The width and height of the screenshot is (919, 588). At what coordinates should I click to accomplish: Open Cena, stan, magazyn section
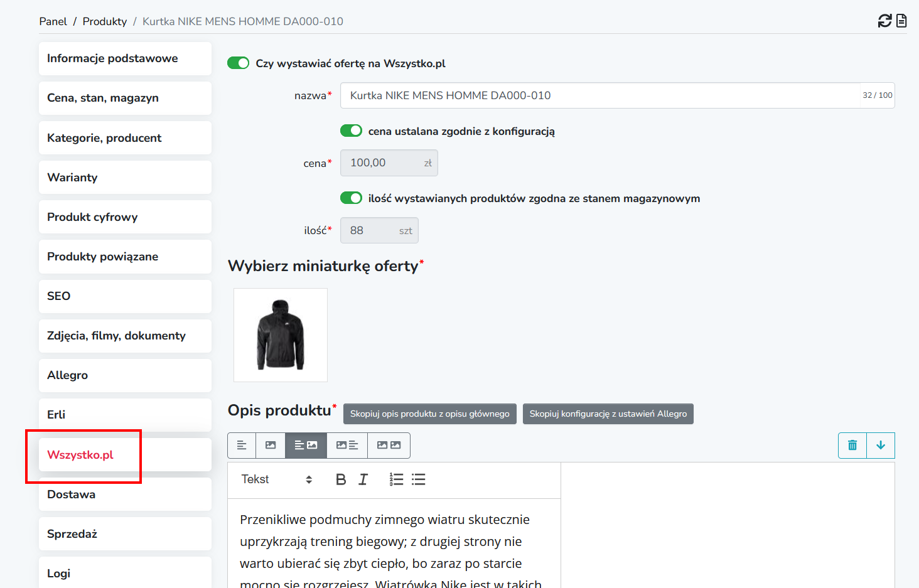125,98
